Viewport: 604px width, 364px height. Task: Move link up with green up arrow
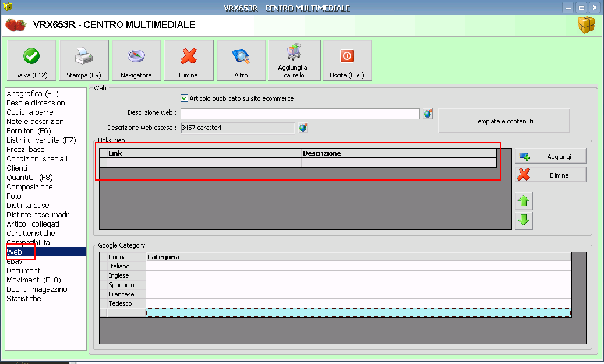point(524,201)
